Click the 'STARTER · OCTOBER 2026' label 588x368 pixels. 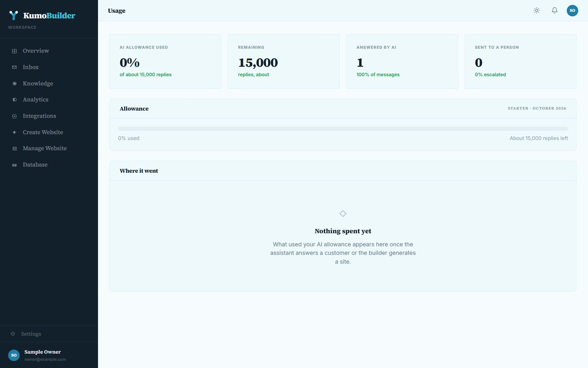(537, 108)
